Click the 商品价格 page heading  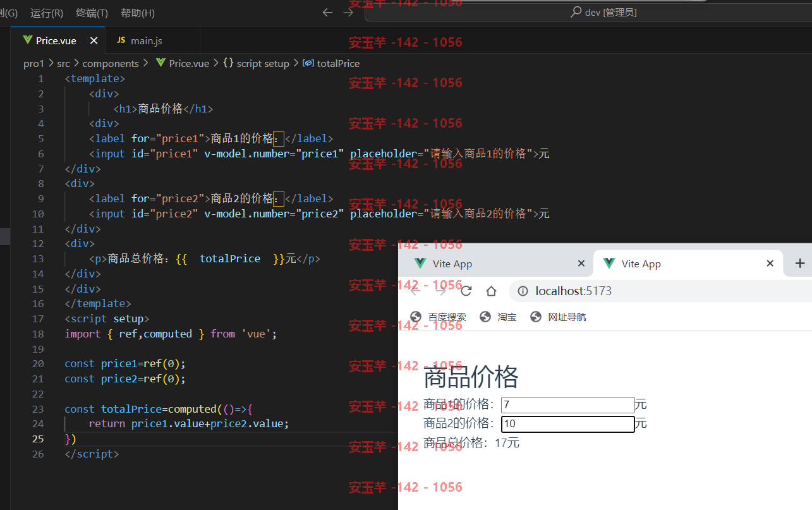click(471, 377)
